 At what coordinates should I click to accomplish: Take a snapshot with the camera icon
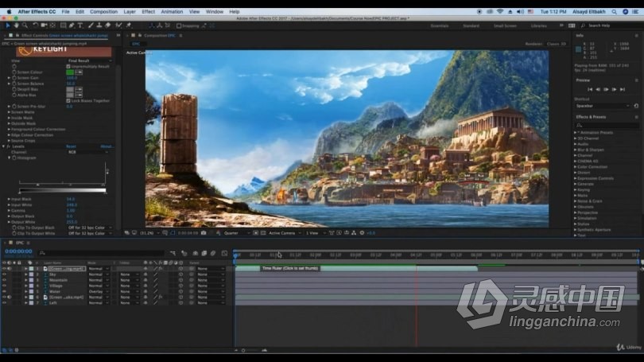[204, 233]
